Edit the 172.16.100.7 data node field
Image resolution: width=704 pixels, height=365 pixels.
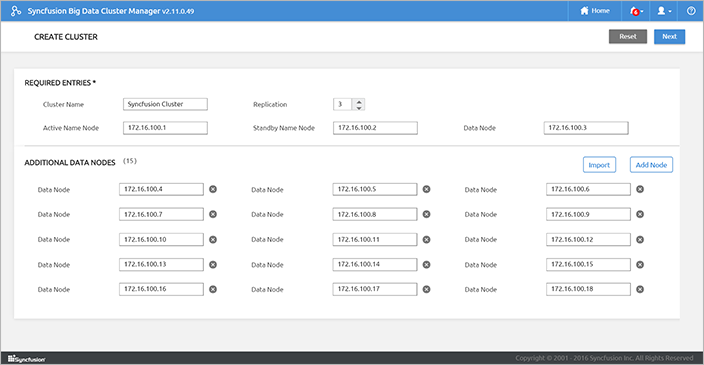[x=161, y=214]
